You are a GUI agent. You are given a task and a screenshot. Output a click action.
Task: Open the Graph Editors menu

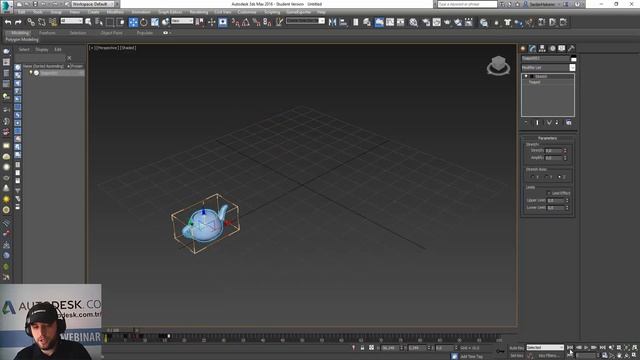click(x=170, y=12)
